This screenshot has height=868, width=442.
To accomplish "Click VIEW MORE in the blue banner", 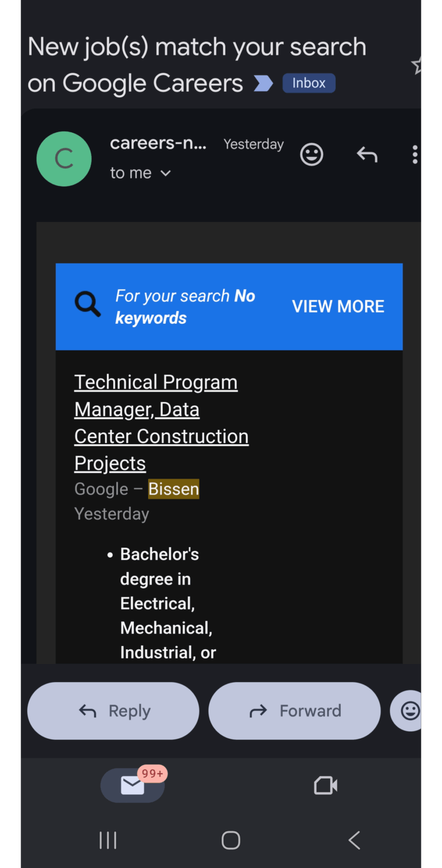I will tap(338, 306).
